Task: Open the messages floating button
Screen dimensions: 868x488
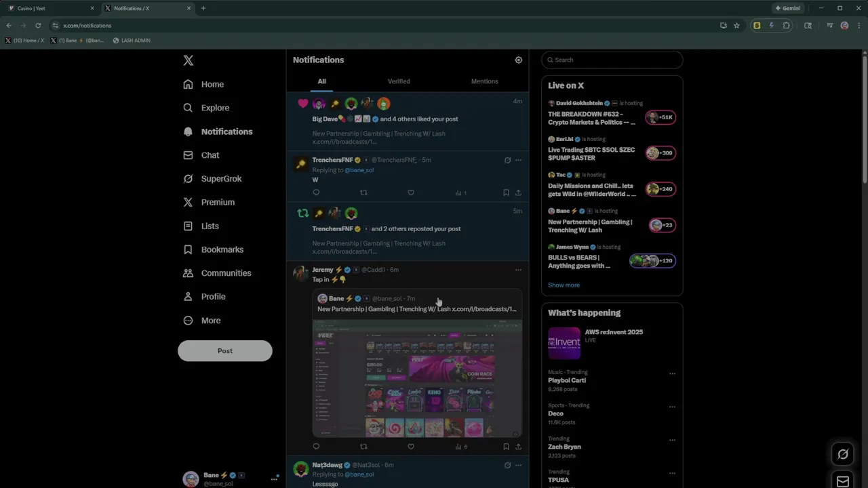Action: click(x=843, y=481)
